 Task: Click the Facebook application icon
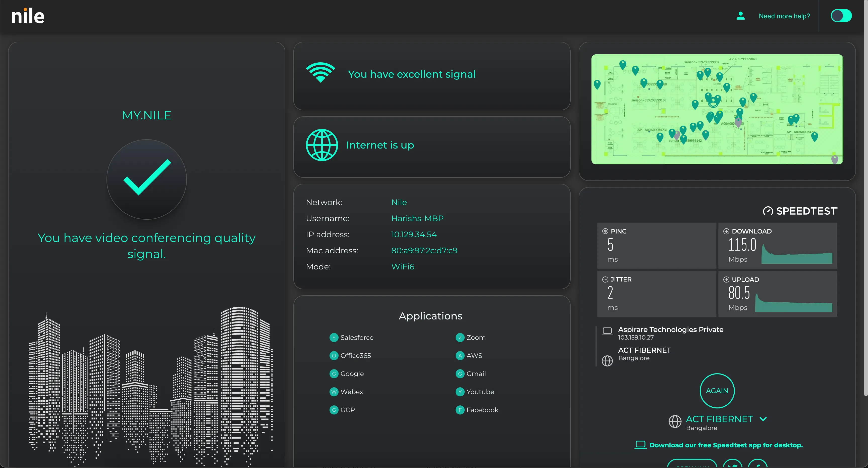coord(460,410)
